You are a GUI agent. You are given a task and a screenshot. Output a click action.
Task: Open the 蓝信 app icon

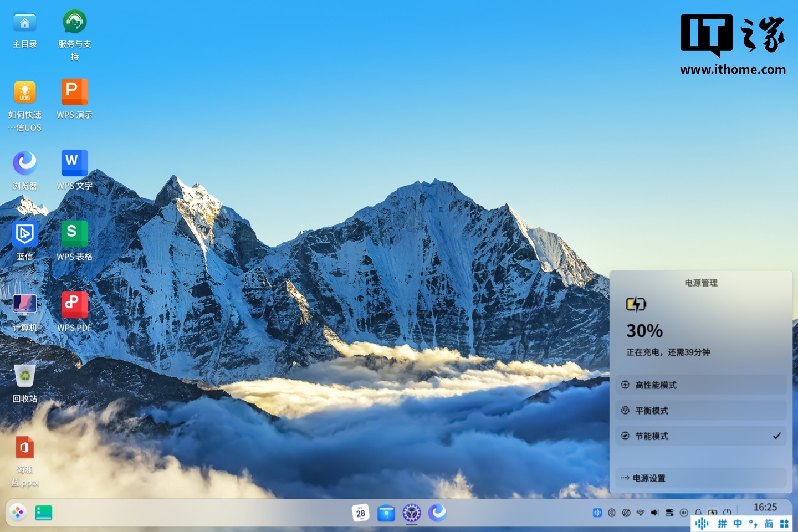tap(25, 234)
